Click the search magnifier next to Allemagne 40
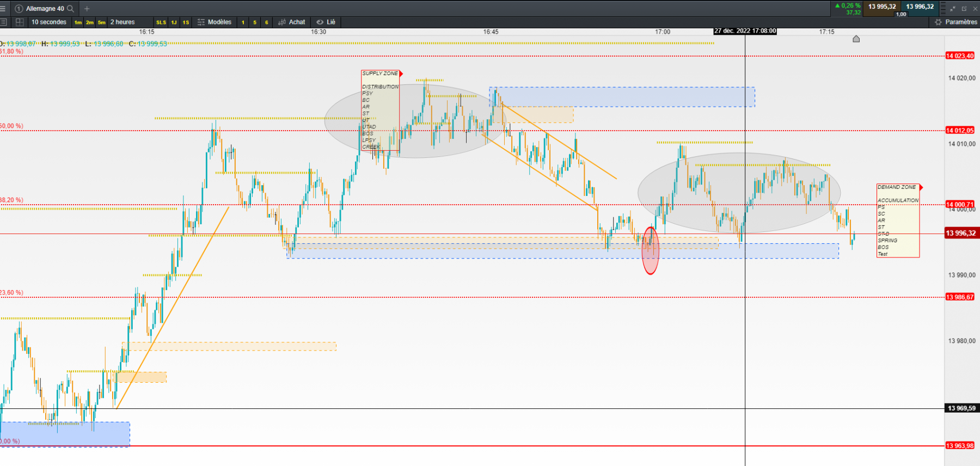This screenshot has width=980, height=466. [70, 9]
